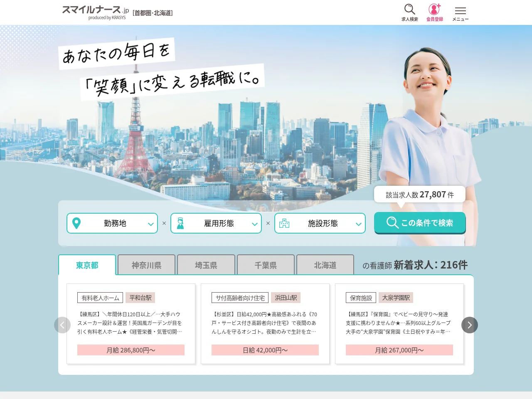Click the 浜田山駅 station tag
Viewport: 532px width, 399px height.
(x=286, y=298)
